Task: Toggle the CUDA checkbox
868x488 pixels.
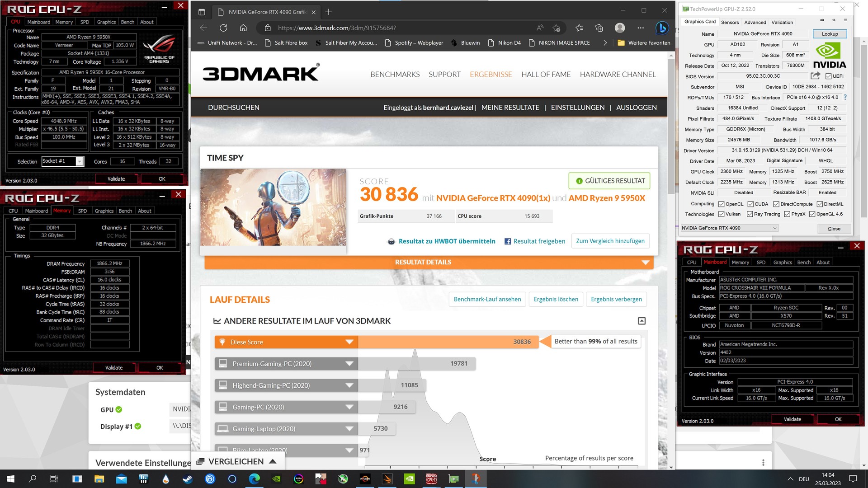Action: point(750,204)
